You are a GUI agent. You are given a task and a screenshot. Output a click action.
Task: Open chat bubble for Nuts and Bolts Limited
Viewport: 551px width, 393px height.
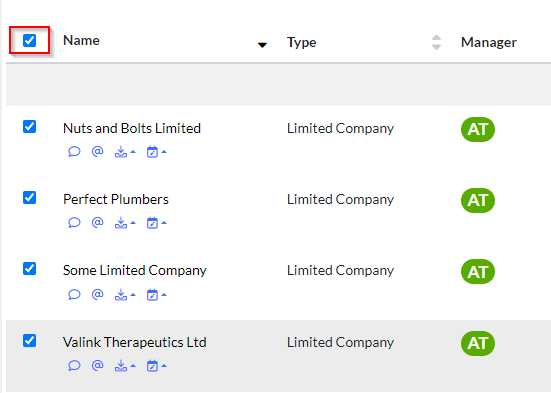(74, 152)
